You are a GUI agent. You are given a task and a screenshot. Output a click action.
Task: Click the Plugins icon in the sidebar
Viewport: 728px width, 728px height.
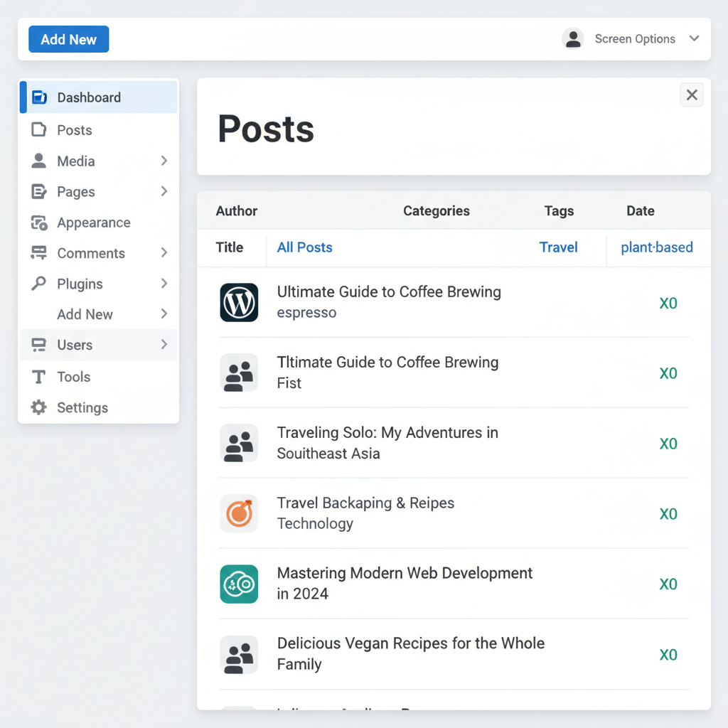(39, 284)
